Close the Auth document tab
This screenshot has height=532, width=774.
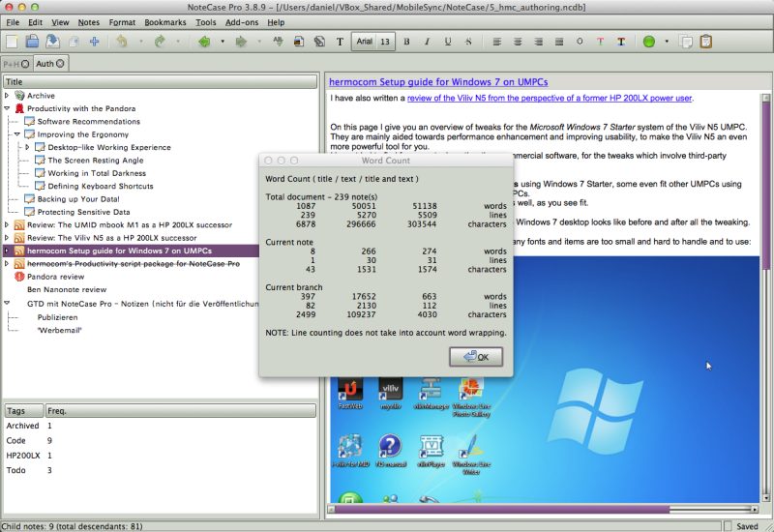click(x=60, y=63)
